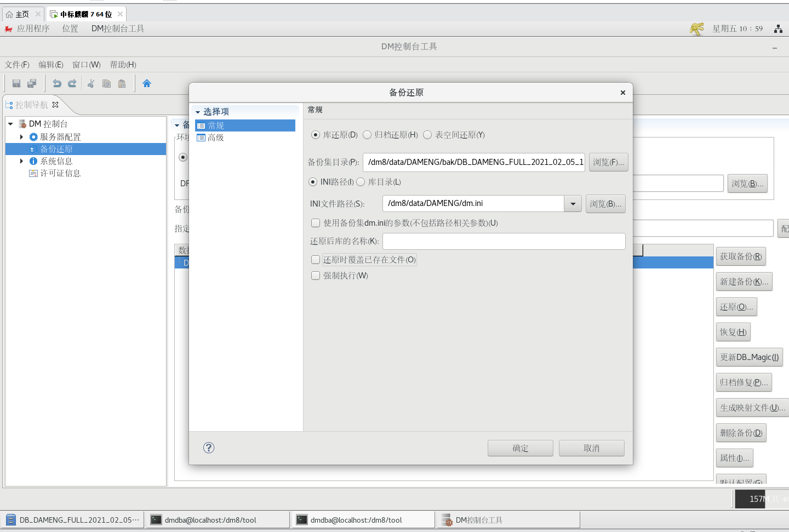Click 浏览(F)... next to 备份集目录
The image size is (789, 532).
coord(609,162)
